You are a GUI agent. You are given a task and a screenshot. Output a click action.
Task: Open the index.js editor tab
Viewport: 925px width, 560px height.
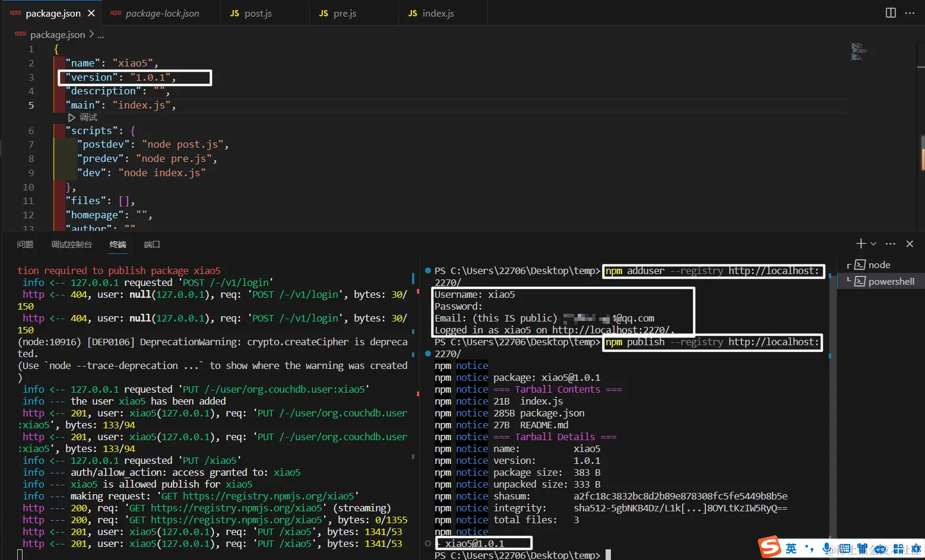(438, 13)
